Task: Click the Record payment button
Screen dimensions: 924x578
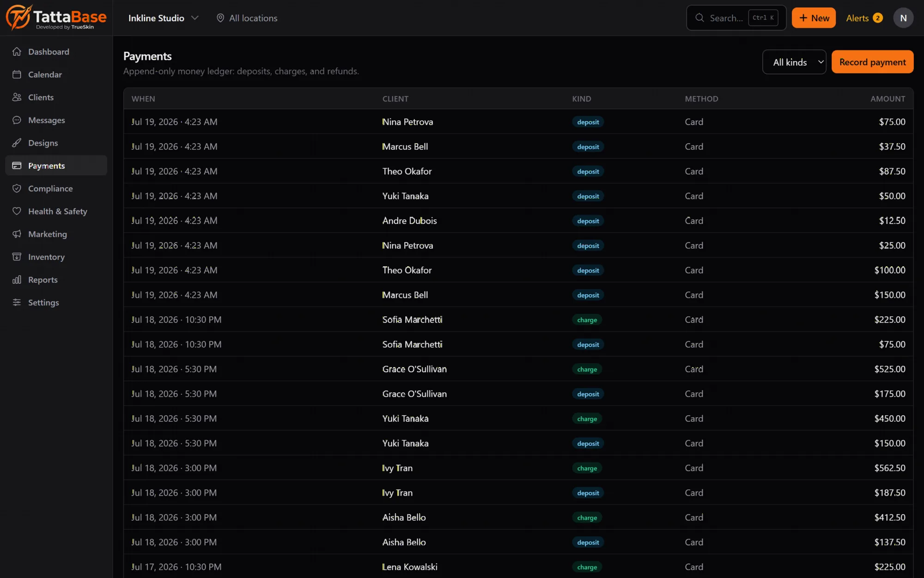Action: pos(872,62)
